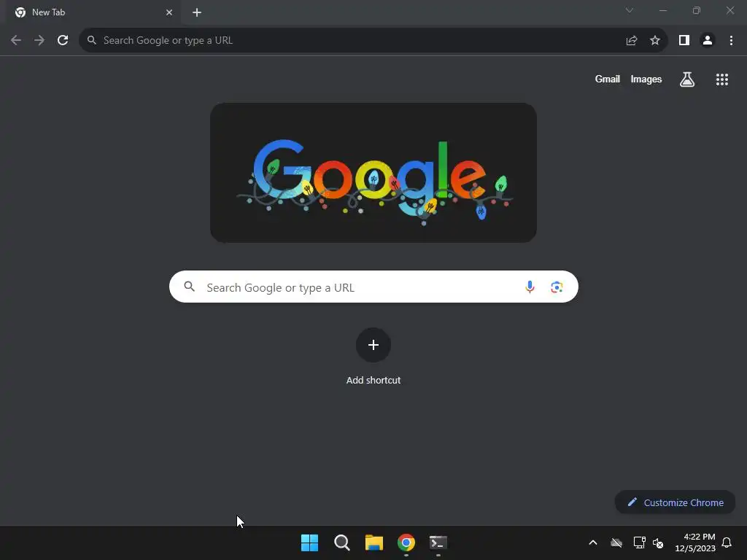
Task: Open network status tray icon
Action: 639,542
